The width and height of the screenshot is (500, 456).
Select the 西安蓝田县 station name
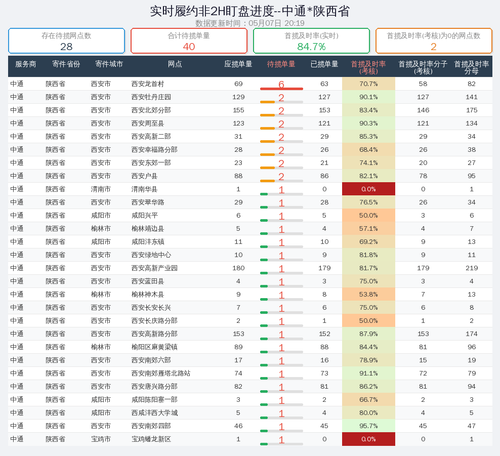tap(147, 281)
